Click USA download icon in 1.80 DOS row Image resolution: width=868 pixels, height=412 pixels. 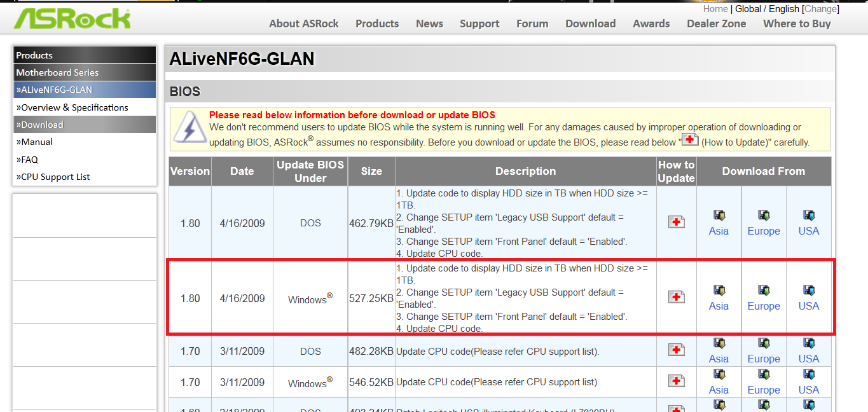(x=809, y=216)
